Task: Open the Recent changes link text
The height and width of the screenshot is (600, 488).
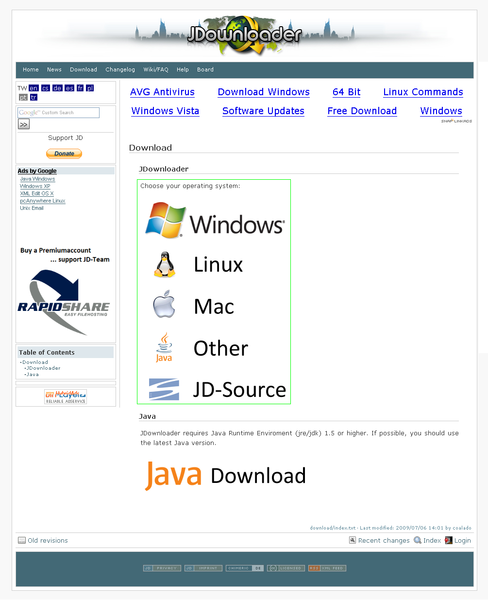Action: (384, 540)
